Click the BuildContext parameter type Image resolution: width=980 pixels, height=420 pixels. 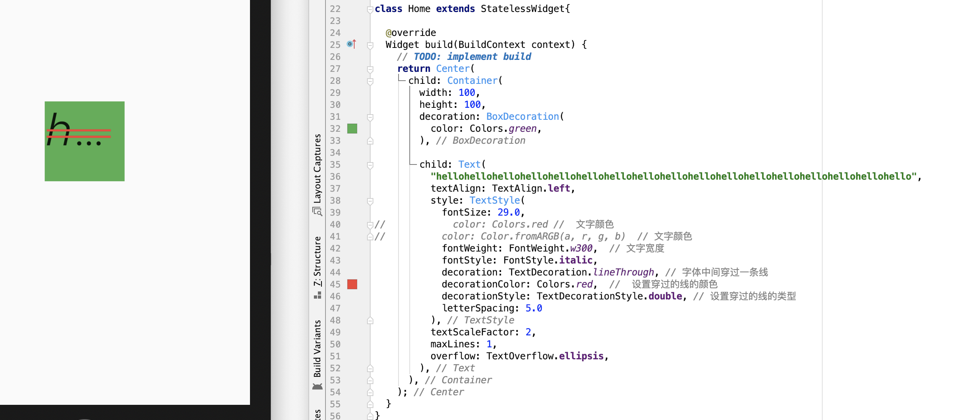492,45
